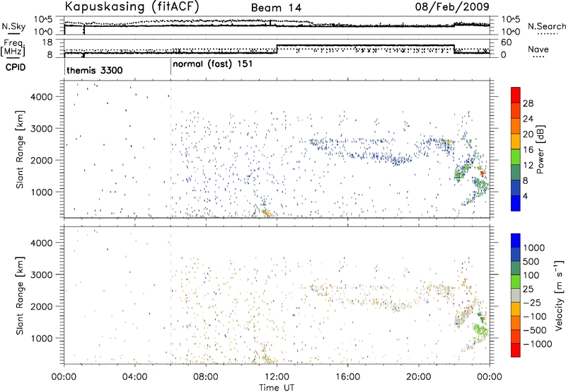Image resolution: width=566 pixels, height=392 pixels.
Task: Click the 'Beam 14' label
Action: [276, 8]
